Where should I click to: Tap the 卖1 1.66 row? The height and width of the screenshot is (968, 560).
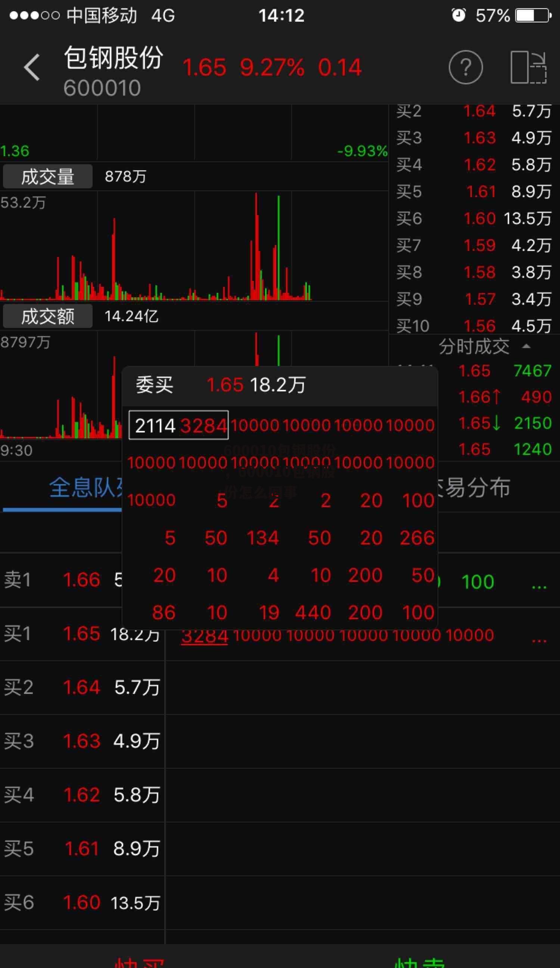tap(62, 580)
